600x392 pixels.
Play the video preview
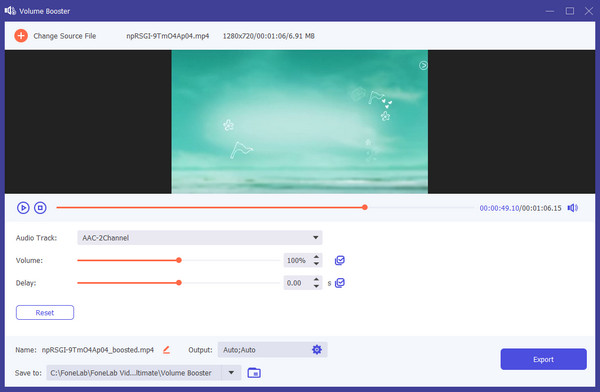(x=23, y=208)
